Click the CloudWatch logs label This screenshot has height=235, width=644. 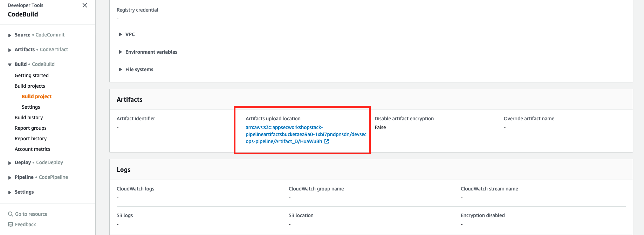pos(135,189)
